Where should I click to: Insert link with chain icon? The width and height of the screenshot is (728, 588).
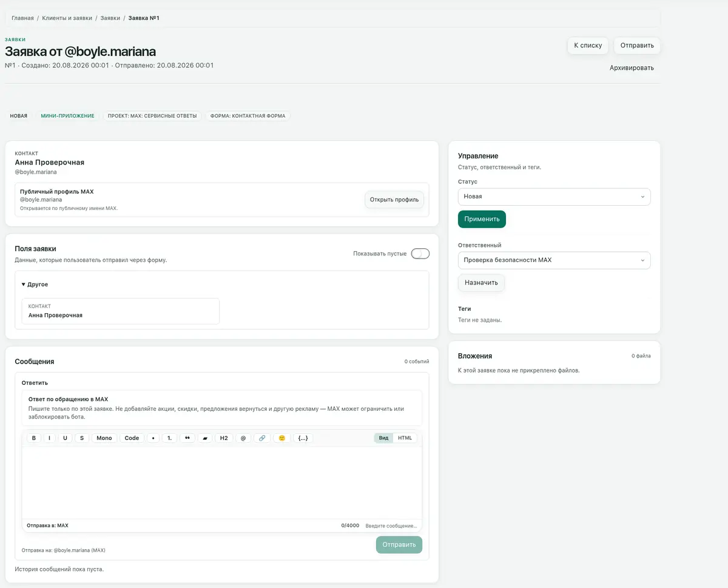[x=262, y=438]
